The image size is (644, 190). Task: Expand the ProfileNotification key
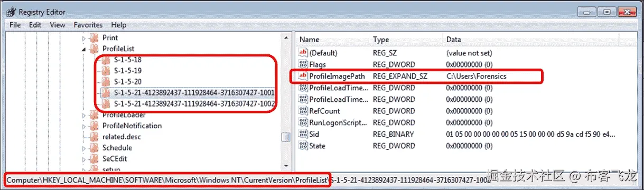point(83,126)
